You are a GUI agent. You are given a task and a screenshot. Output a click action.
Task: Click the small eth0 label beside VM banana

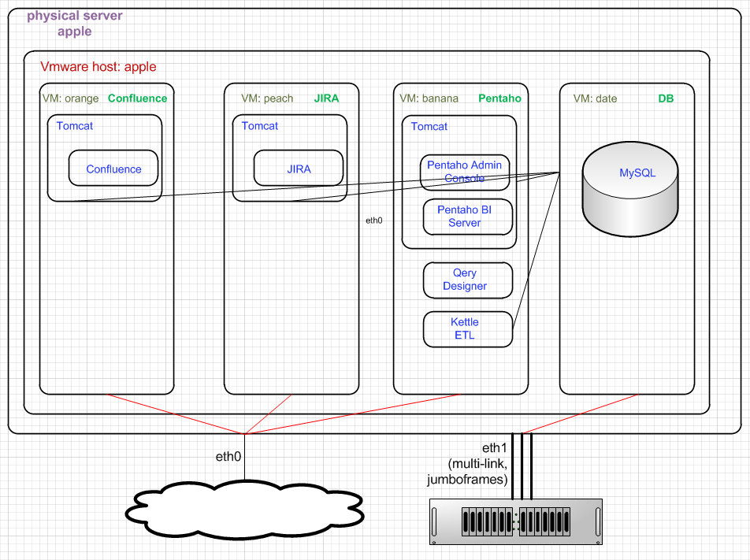click(x=374, y=221)
